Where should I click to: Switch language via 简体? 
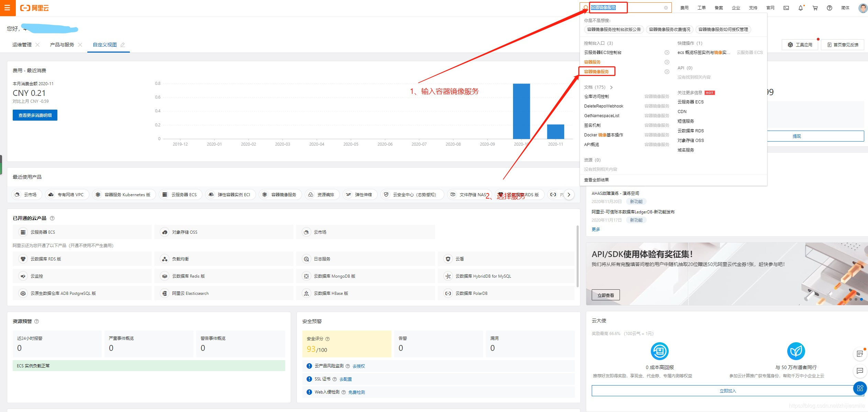point(845,8)
